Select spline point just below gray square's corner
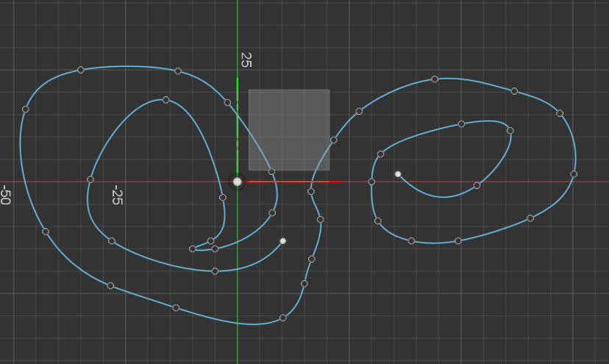This screenshot has width=609, height=364. [271, 171]
